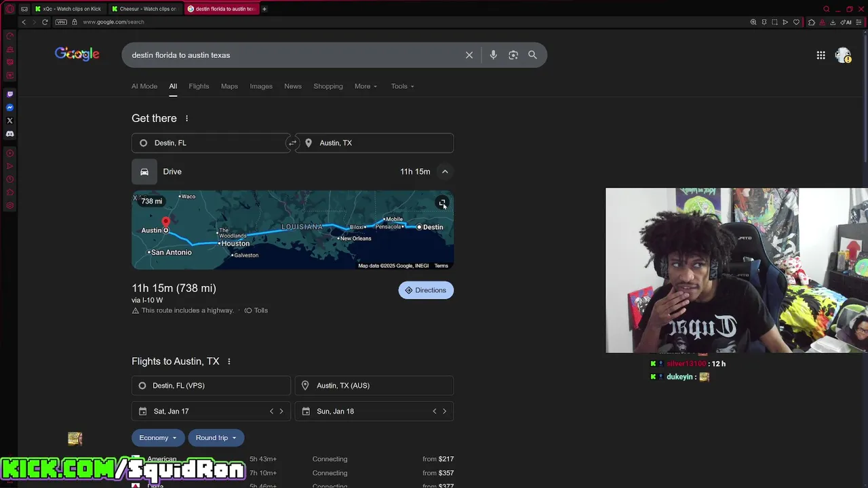Image resolution: width=868 pixels, height=488 pixels.
Task: Focus the Google search query box
Action: click(x=295, y=55)
